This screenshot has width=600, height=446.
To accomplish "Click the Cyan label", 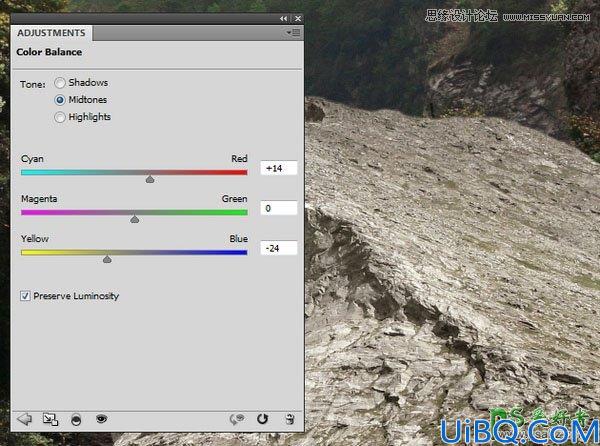I will pyautogui.click(x=32, y=159).
